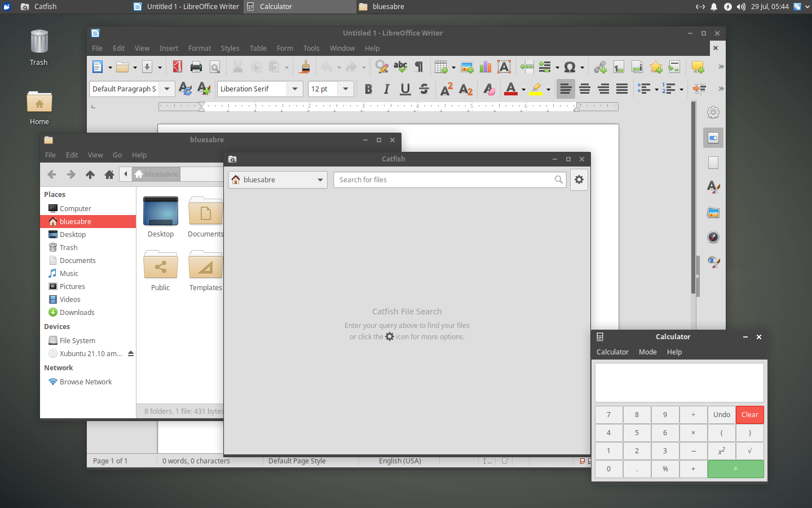Toggle bold formatting on selected text
Viewport: 812px width, 508px height.
pyautogui.click(x=368, y=89)
